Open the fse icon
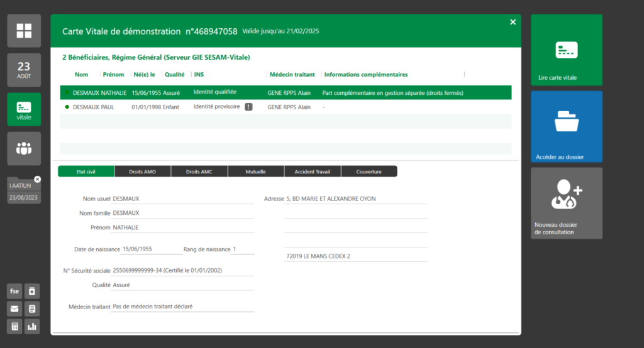The height and width of the screenshot is (348, 644). click(14, 291)
